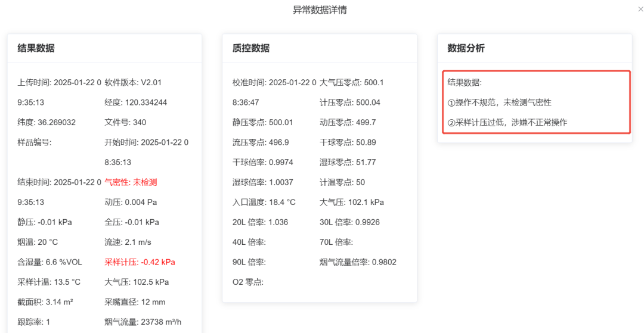Click the 烟温: 20 °C value
The width and height of the screenshot is (644, 333).
pyautogui.click(x=38, y=242)
